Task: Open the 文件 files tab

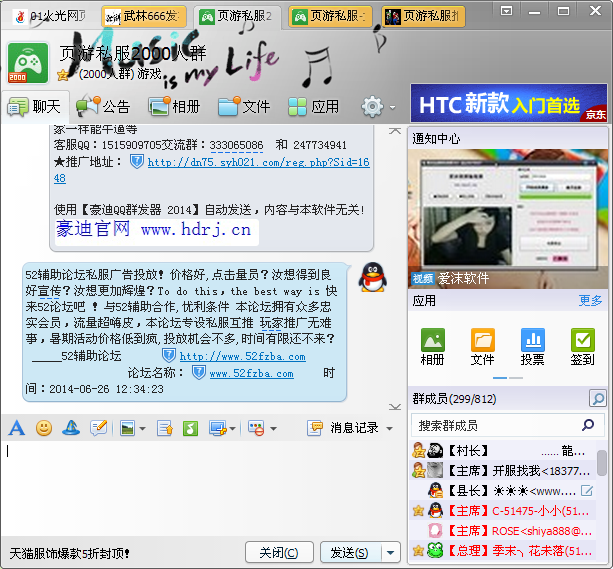Action: pos(244,106)
